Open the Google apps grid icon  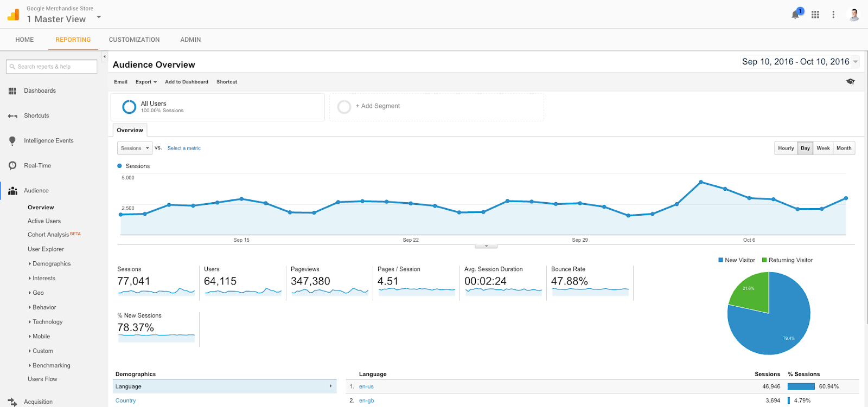[x=815, y=15]
